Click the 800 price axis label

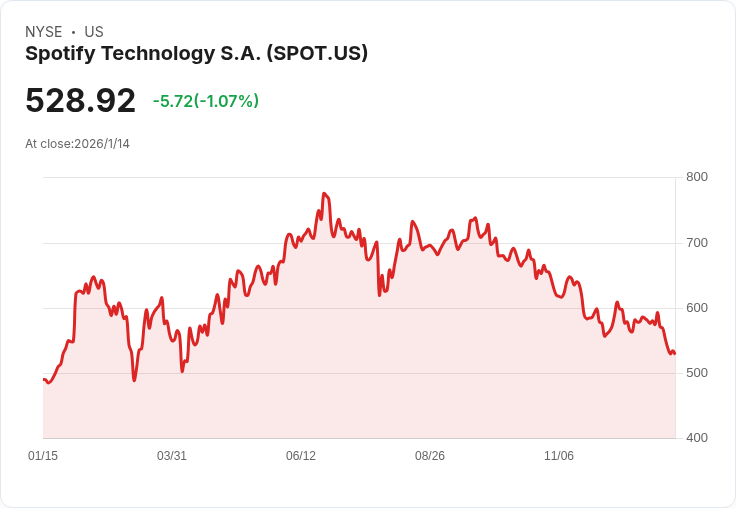(697, 177)
